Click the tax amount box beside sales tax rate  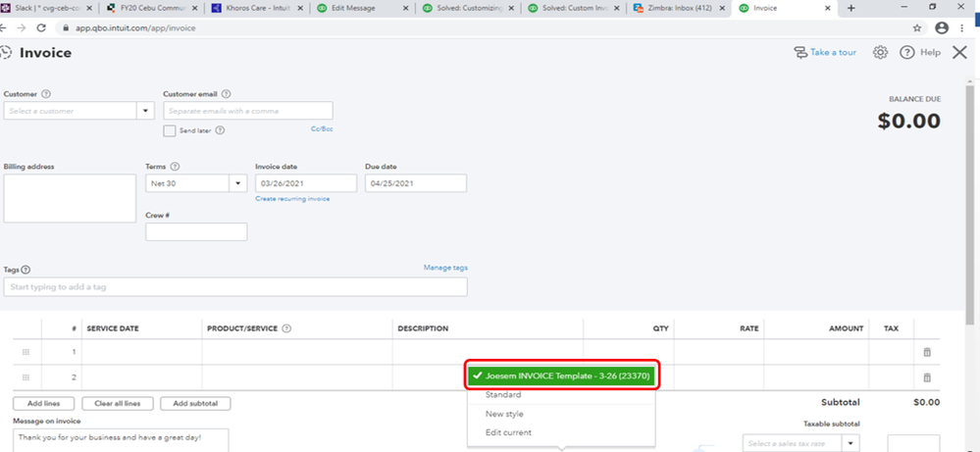pyautogui.click(x=913, y=443)
